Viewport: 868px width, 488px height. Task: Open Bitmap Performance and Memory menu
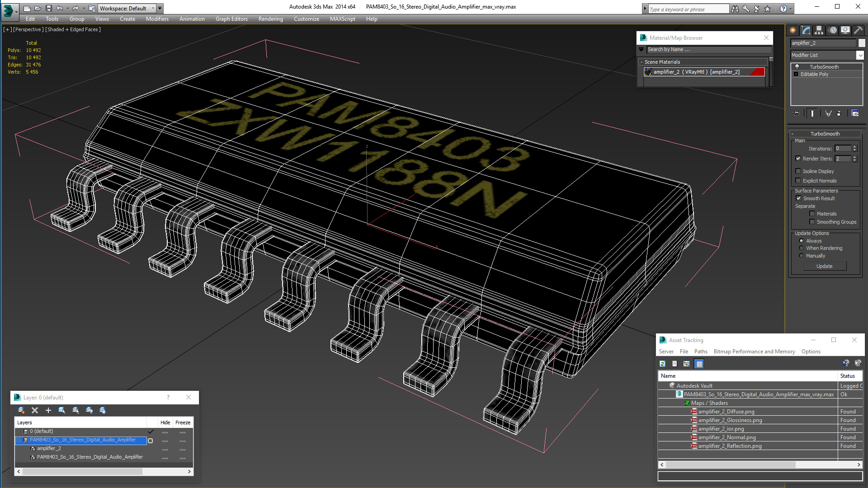pyautogui.click(x=754, y=352)
